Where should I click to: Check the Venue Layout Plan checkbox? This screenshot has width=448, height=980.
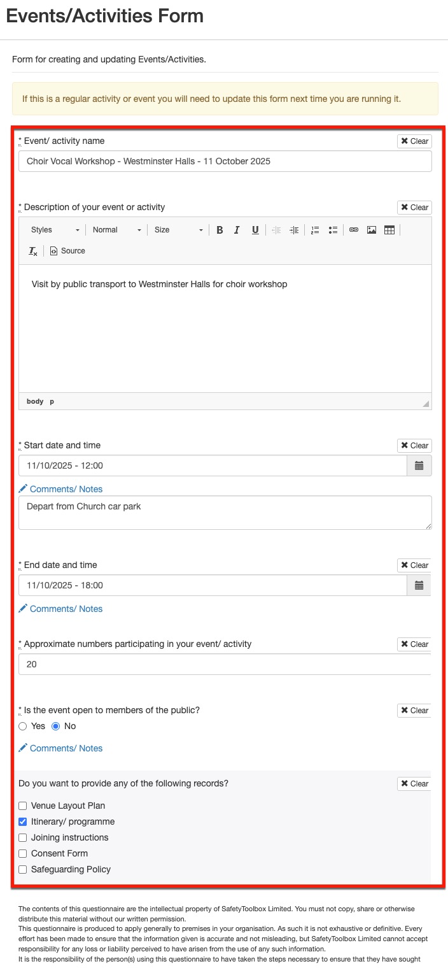coord(23,806)
